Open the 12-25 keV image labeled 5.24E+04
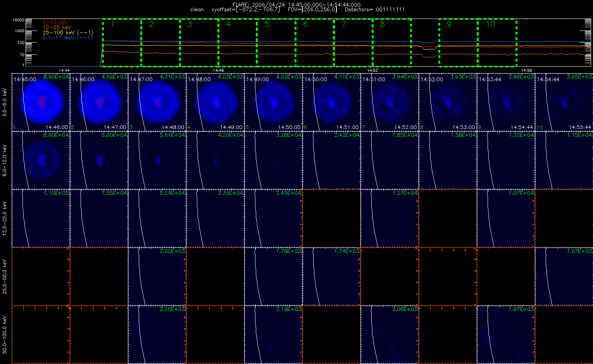 157,218
